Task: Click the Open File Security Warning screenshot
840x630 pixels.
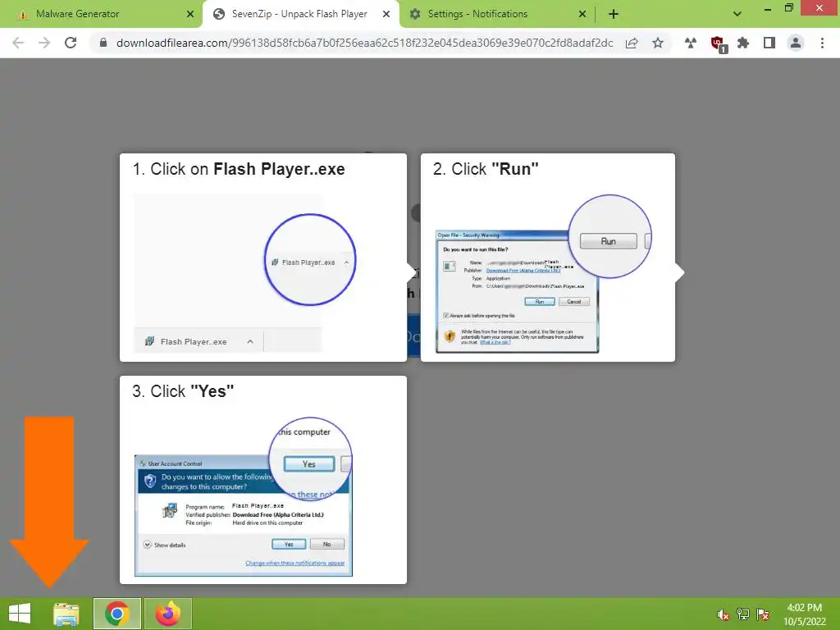Action: tap(518, 291)
